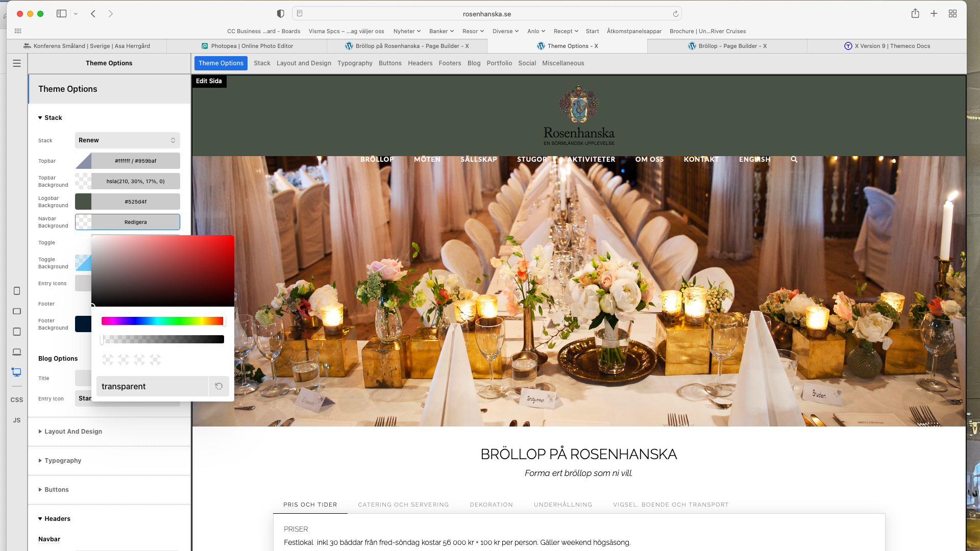This screenshot has width=980, height=551.
Task: Open the Miscellaneous tab
Action: [562, 63]
